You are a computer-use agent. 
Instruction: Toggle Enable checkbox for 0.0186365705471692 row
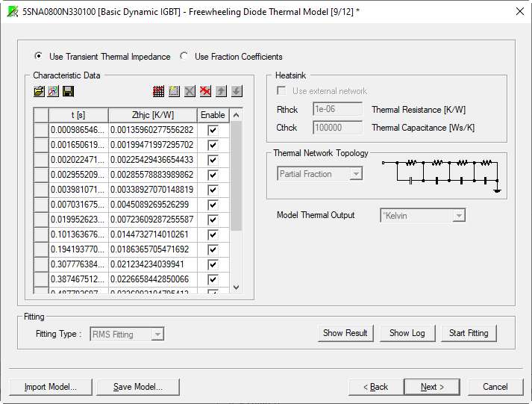[x=213, y=249]
